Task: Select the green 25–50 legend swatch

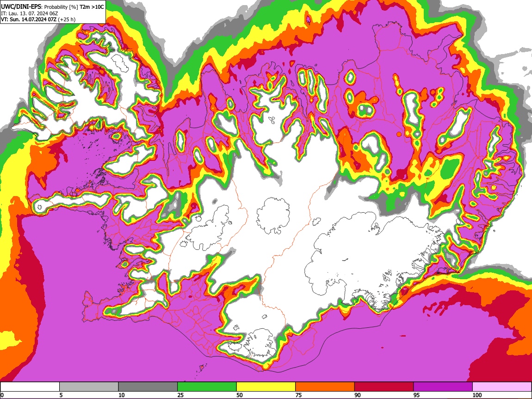Action: tap(207, 387)
